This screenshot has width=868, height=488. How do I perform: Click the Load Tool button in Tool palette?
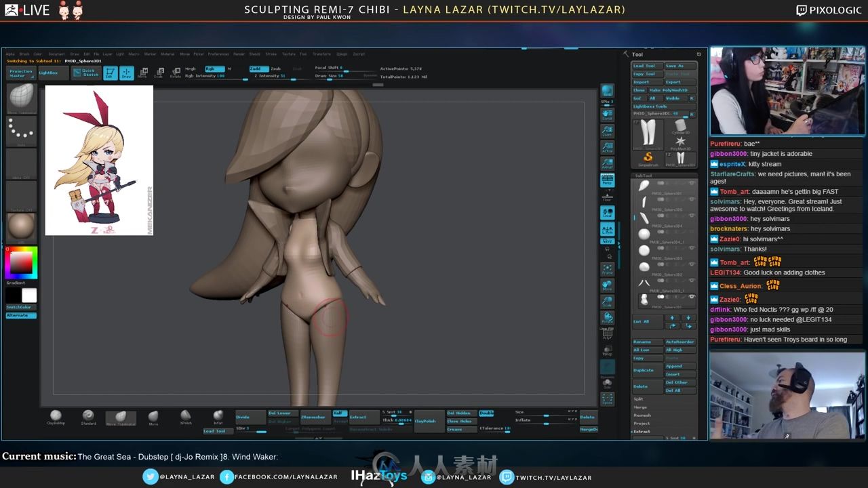pos(647,66)
